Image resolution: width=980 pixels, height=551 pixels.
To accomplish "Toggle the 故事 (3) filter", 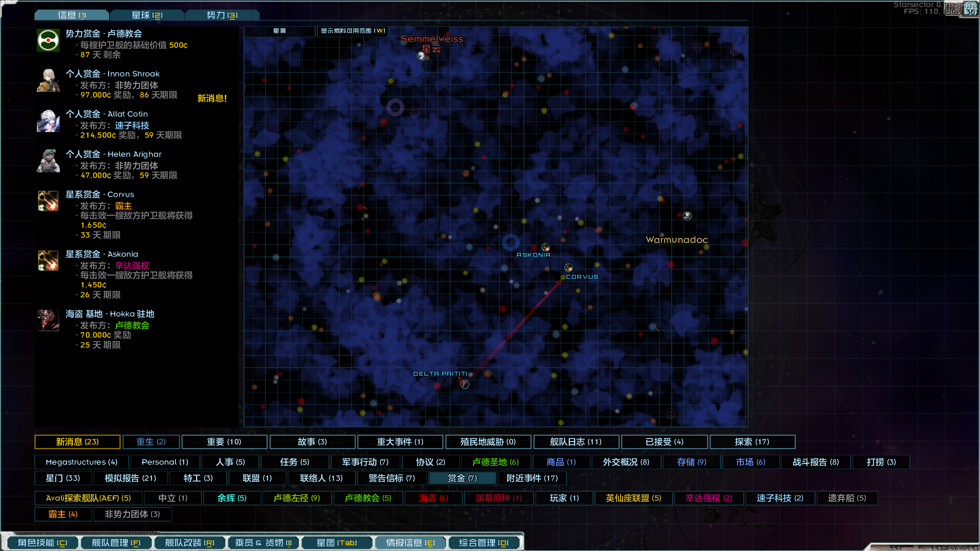I will pos(312,442).
